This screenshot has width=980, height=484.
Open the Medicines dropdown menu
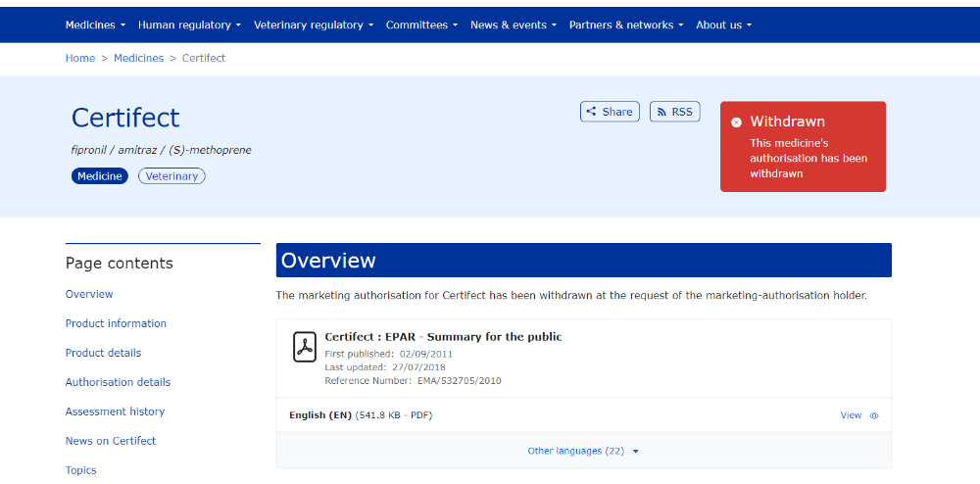[95, 24]
